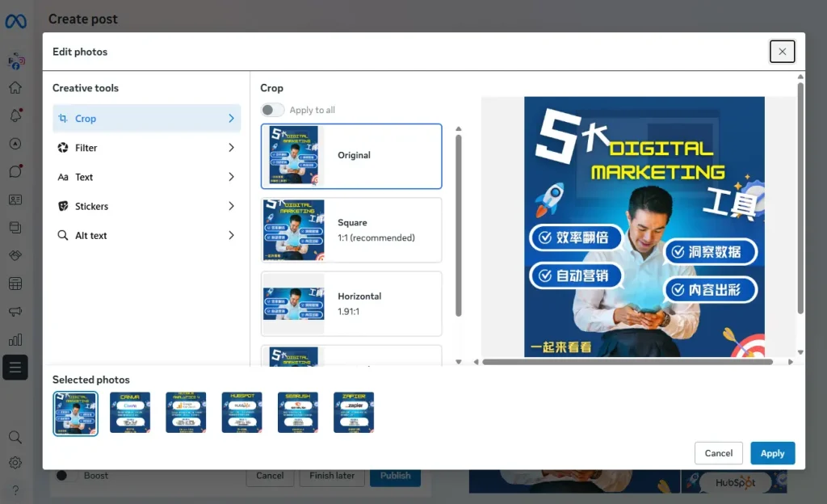Expand the Text tool chevron
Screen dimensions: 827x504
[x=231, y=177]
